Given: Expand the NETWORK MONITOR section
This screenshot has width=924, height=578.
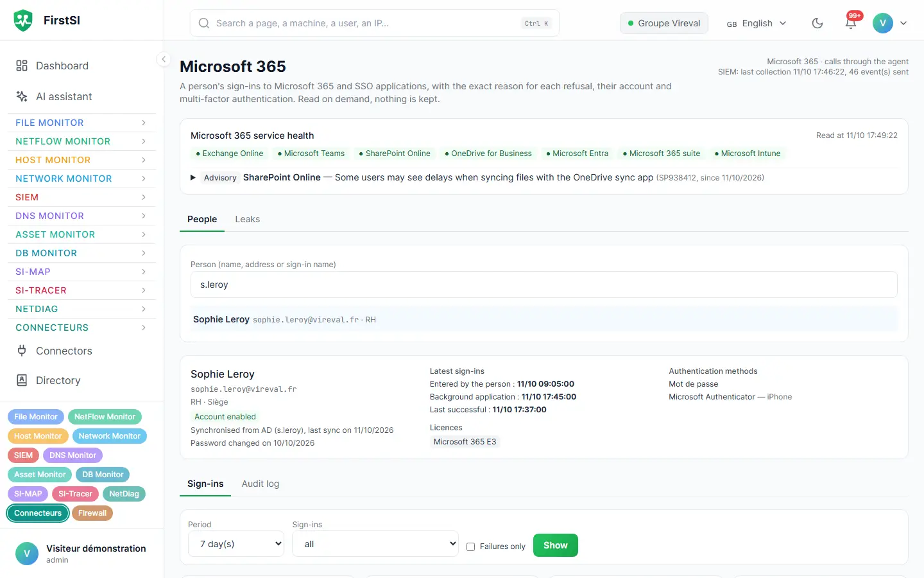Looking at the screenshot, I should tap(81, 179).
